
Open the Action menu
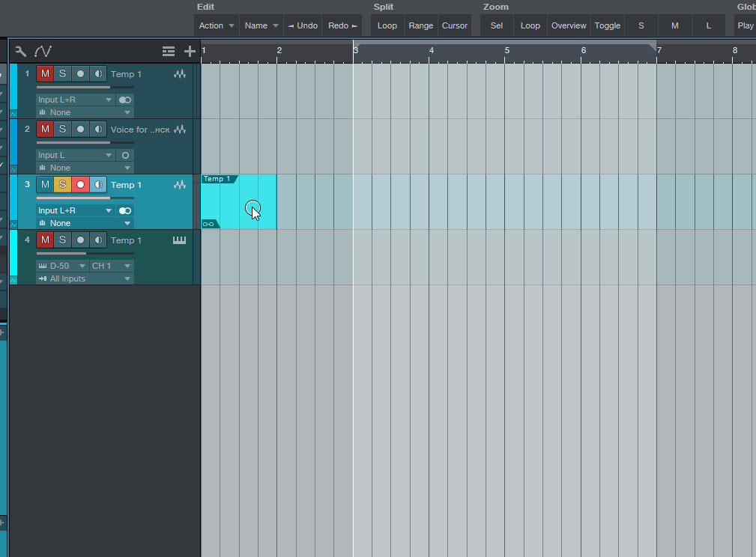point(216,25)
